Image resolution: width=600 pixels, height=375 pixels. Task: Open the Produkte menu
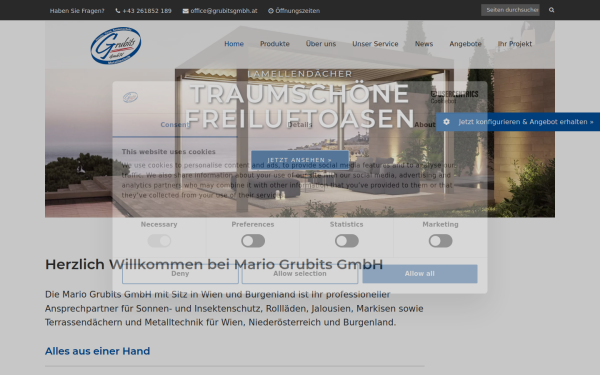point(275,44)
